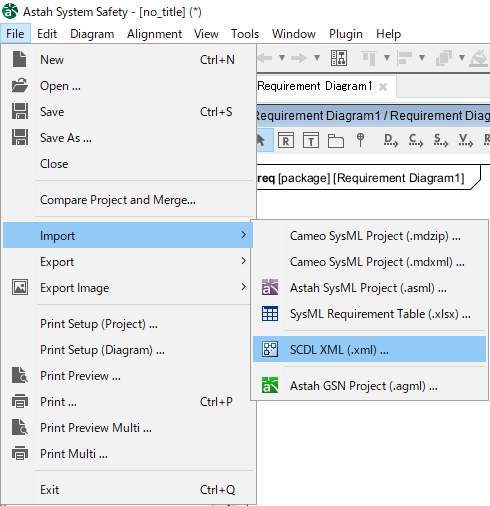Click the New file icon
Image resolution: width=490 pixels, height=506 pixels.
coord(19,59)
